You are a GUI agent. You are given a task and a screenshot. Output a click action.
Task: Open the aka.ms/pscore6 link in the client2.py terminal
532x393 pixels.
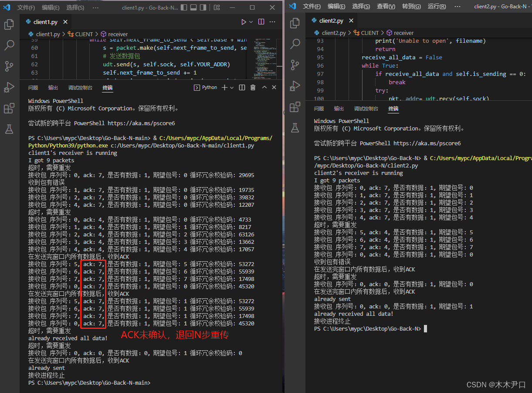(427, 143)
